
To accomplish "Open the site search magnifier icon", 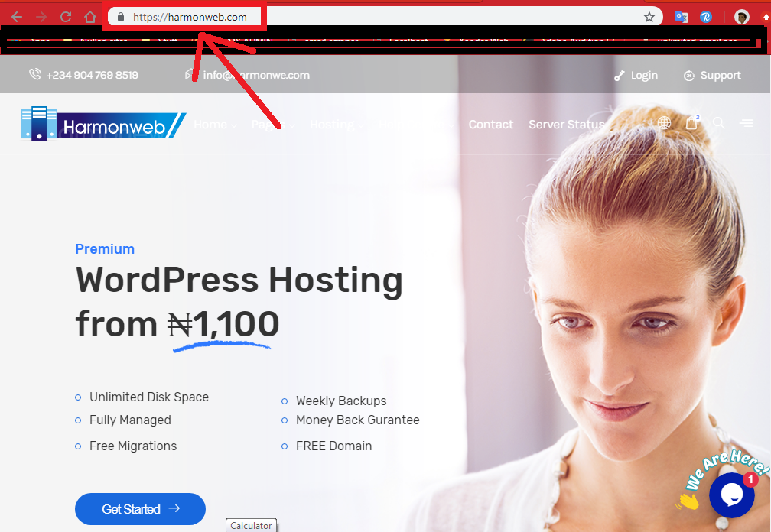I will (718, 123).
